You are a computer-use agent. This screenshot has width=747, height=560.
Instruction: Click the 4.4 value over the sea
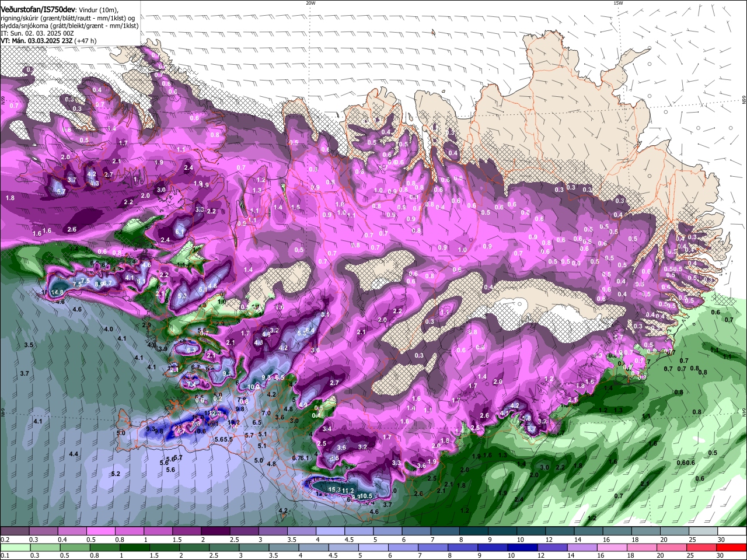(74, 454)
